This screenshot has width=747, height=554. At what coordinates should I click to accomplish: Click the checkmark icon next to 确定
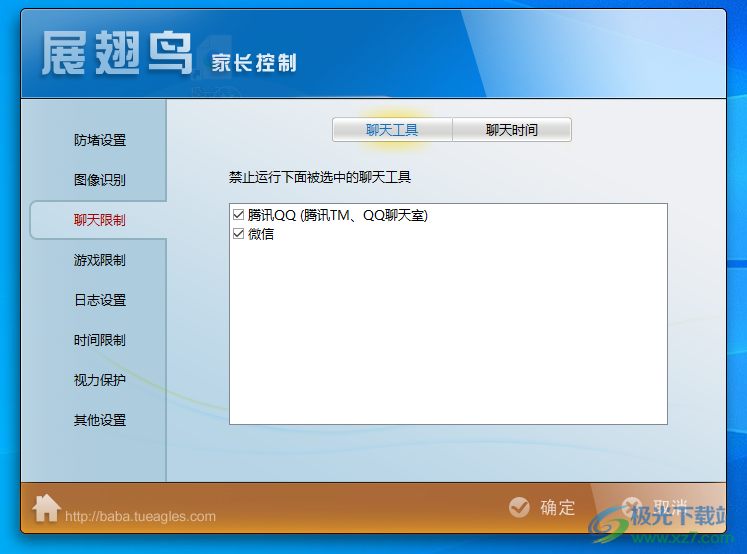click(519, 507)
